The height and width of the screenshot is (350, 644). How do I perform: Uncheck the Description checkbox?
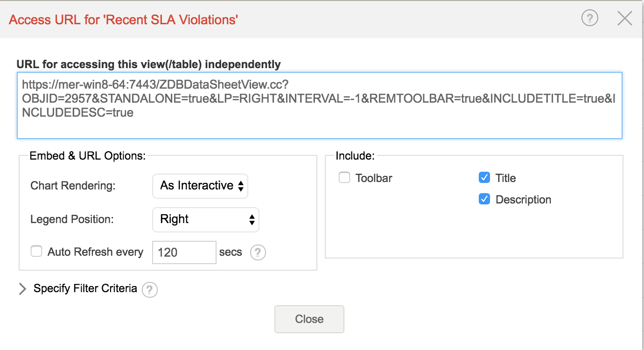[484, 199]
